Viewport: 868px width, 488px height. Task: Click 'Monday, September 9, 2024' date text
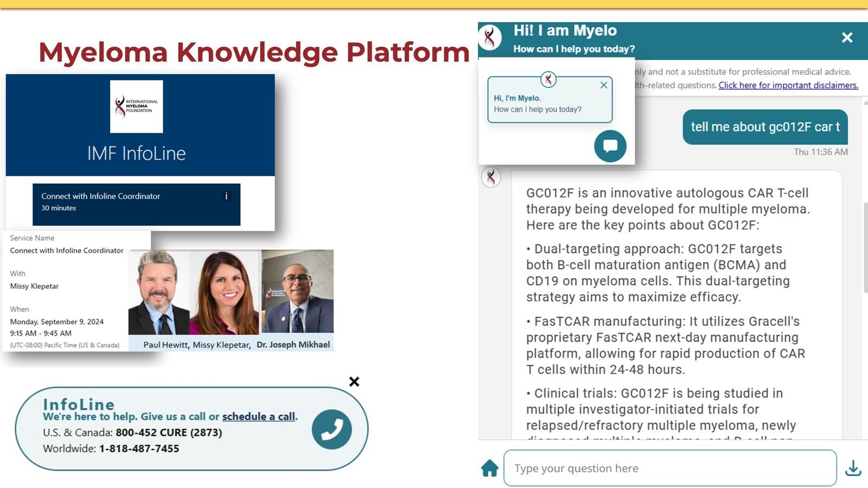coord(56,322)
